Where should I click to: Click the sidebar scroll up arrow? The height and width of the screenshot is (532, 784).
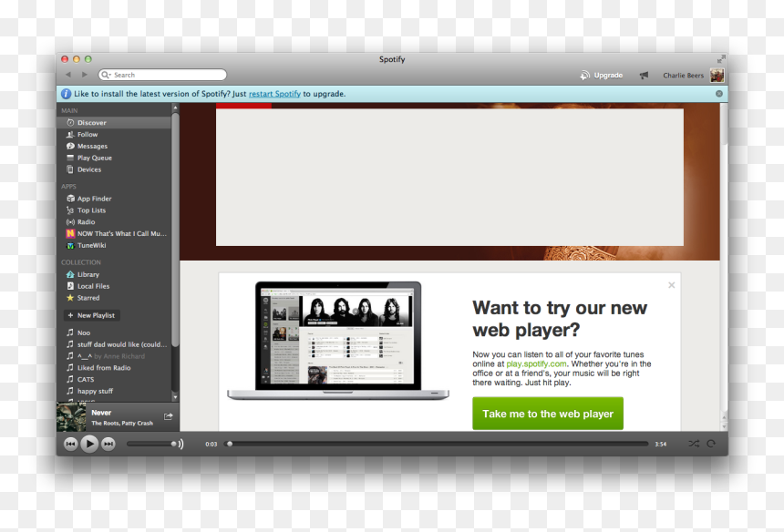175,107
